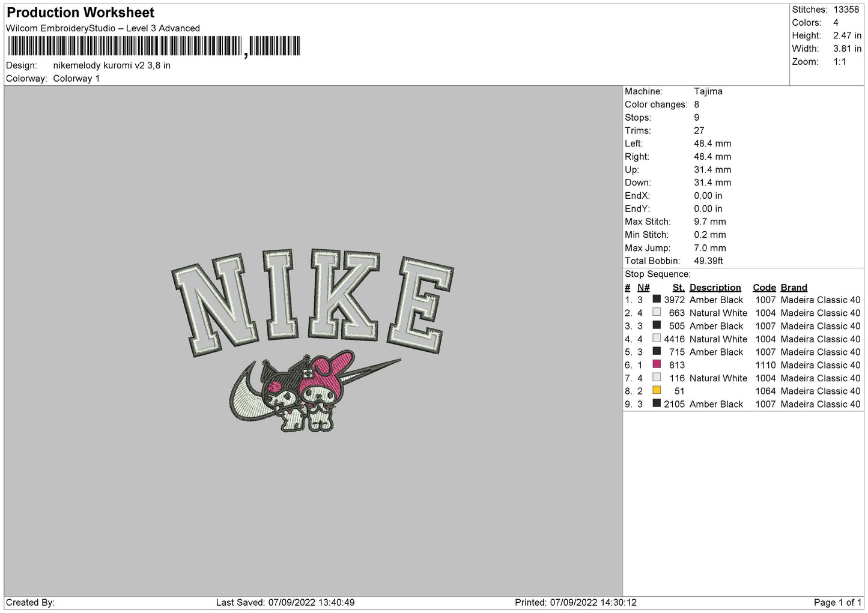The image size is (868, 613).
Task: Click the 'Brand' column header
Action: pos(794,288)
